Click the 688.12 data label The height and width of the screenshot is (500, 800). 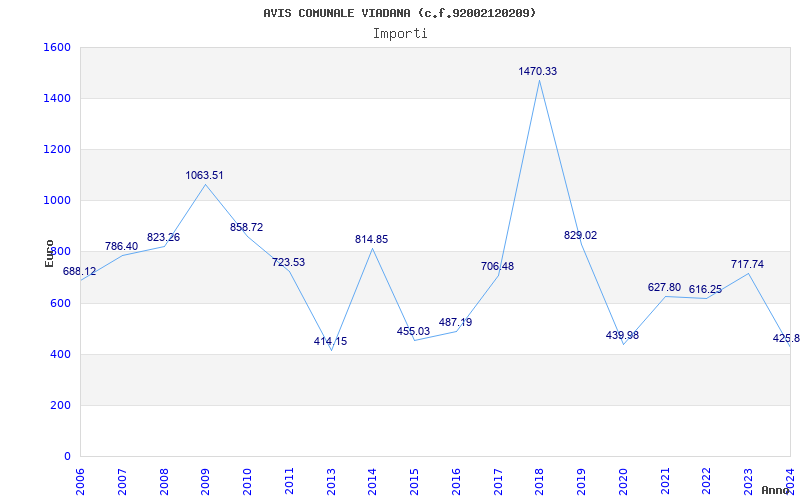pyautogui.click(x=80, y=271)
